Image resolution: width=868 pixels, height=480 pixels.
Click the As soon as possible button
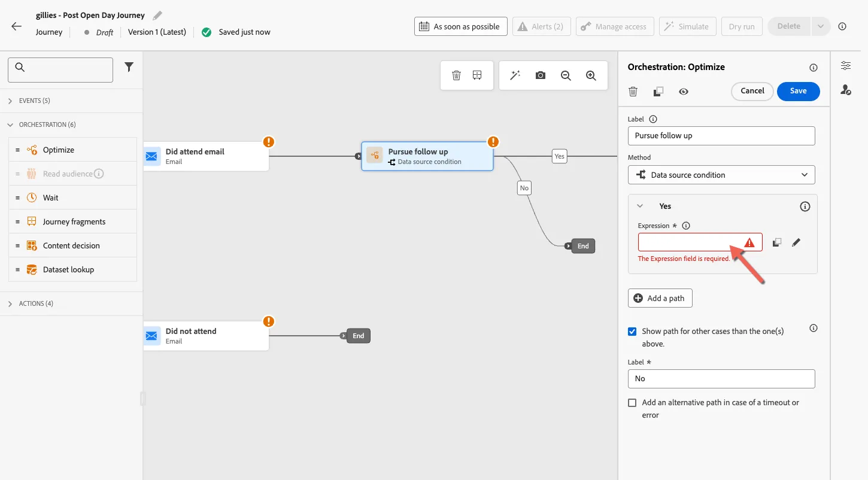(x=460, y=26)
